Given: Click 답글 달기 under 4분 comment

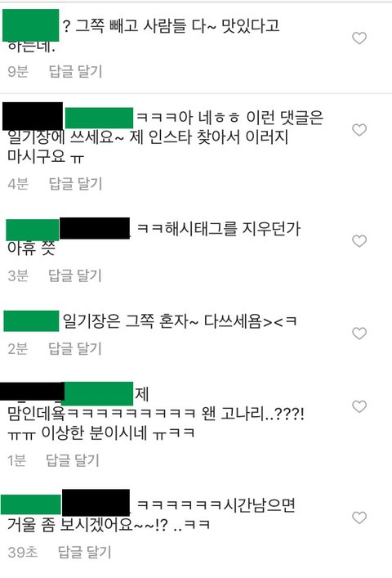Looking at the screenshot, I should coord(75,184).
